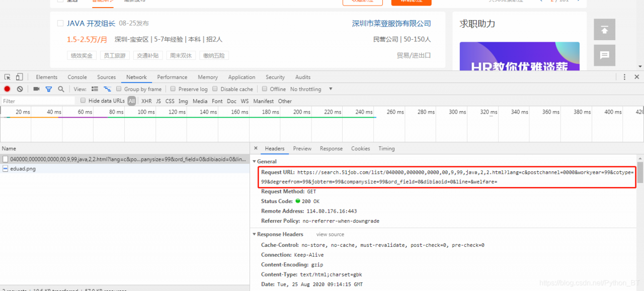Image resolution: width=644 pixels, height=291 pixels.
Task: Stop recording network log red button
Action: coord(7,89)
